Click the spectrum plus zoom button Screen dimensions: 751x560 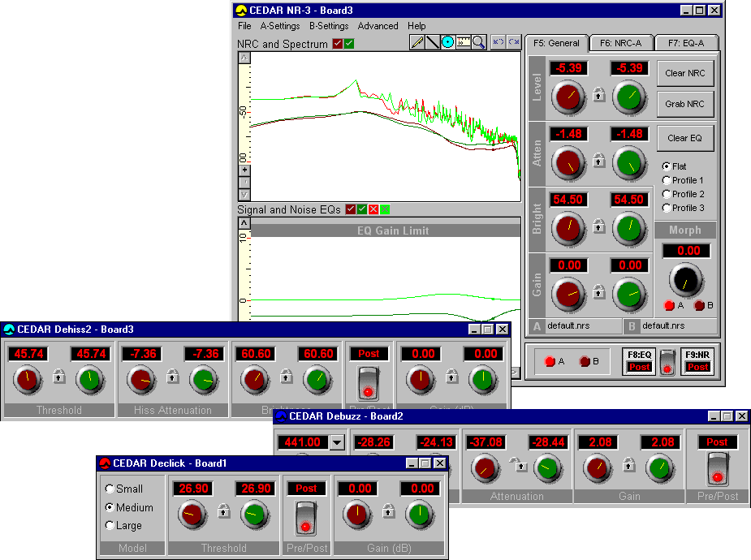click(244, 170)
